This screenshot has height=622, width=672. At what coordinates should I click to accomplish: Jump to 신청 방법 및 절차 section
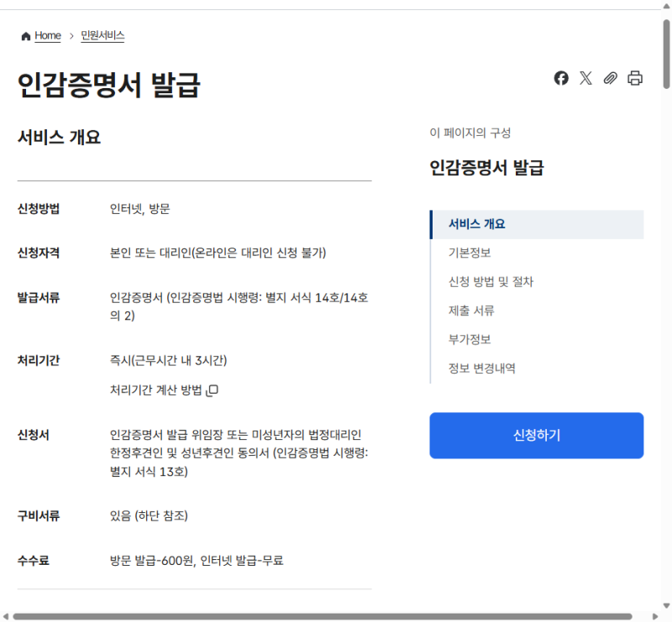(x=491, y=282)
